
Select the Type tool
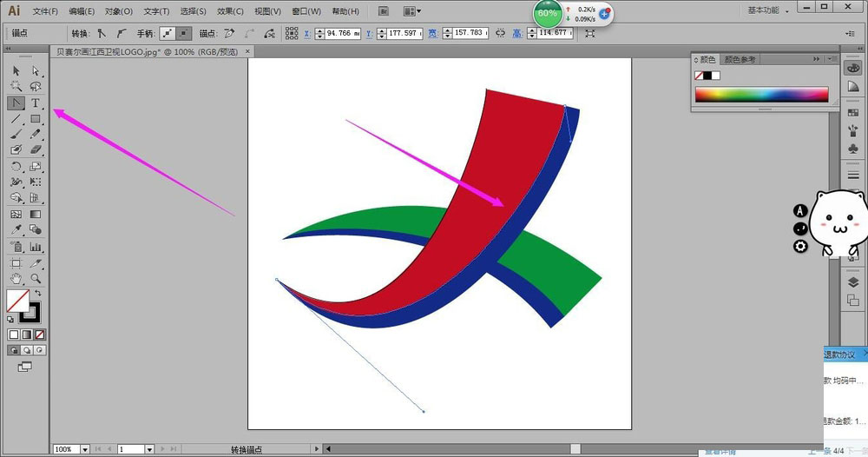click(36, 103)
